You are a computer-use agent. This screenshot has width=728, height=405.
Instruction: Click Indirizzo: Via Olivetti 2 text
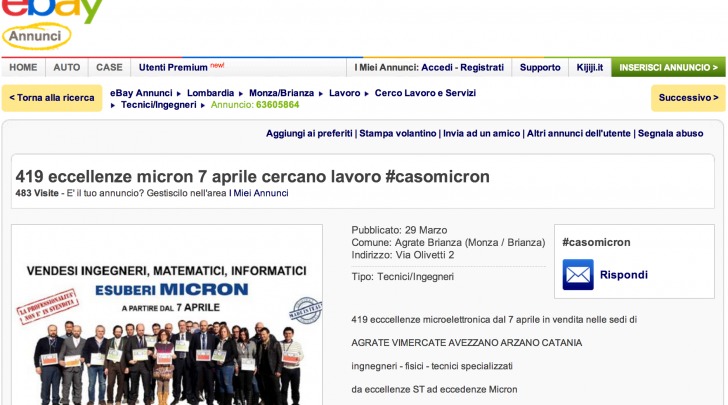[403, 255]
